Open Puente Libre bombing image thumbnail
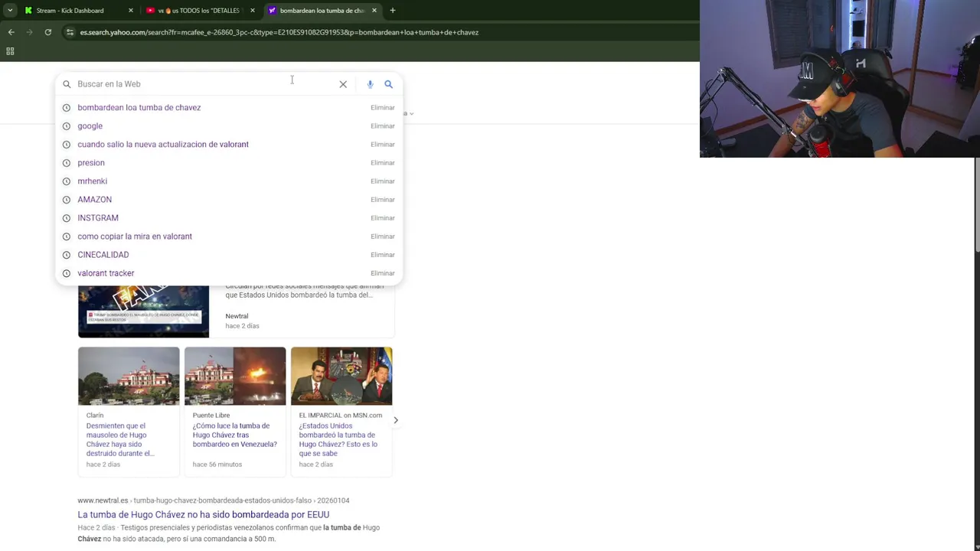The height and width of the screenshot is (551, 980). tap(235, 376)
